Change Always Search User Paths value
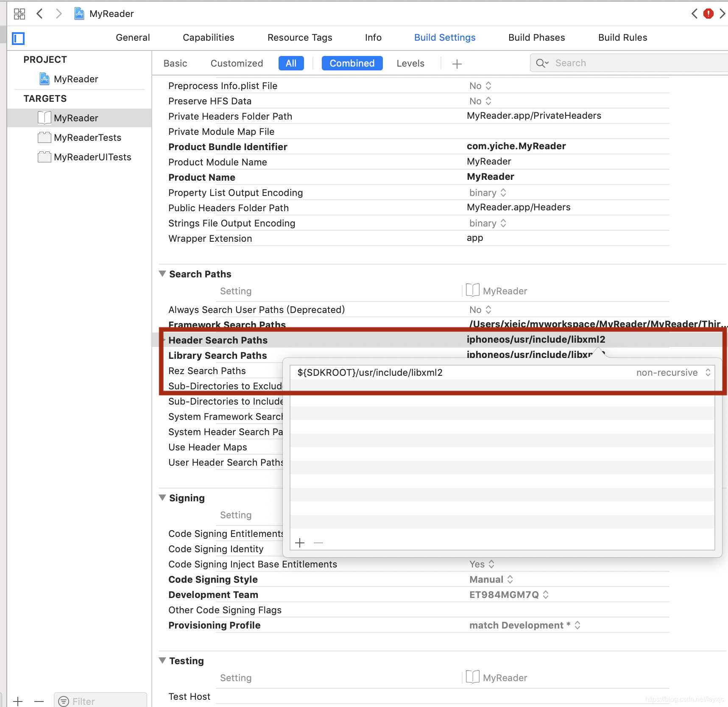The image size is (728, 707). 480,310
